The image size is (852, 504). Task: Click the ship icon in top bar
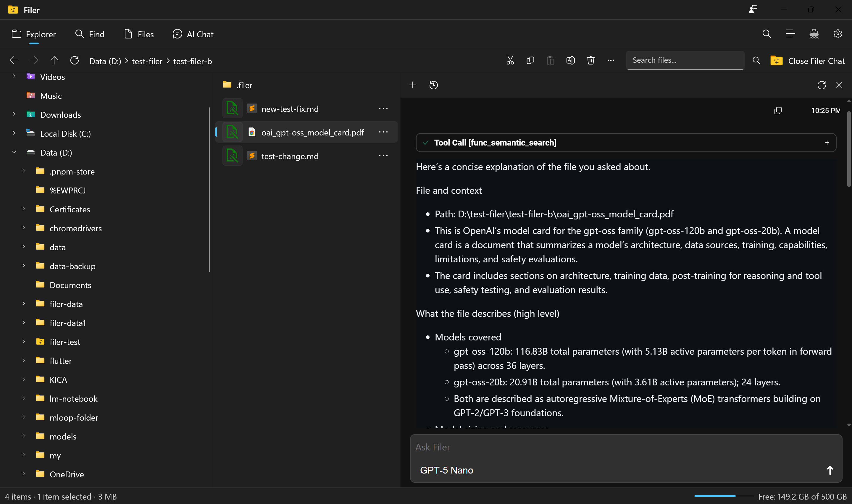coord(814,34)
